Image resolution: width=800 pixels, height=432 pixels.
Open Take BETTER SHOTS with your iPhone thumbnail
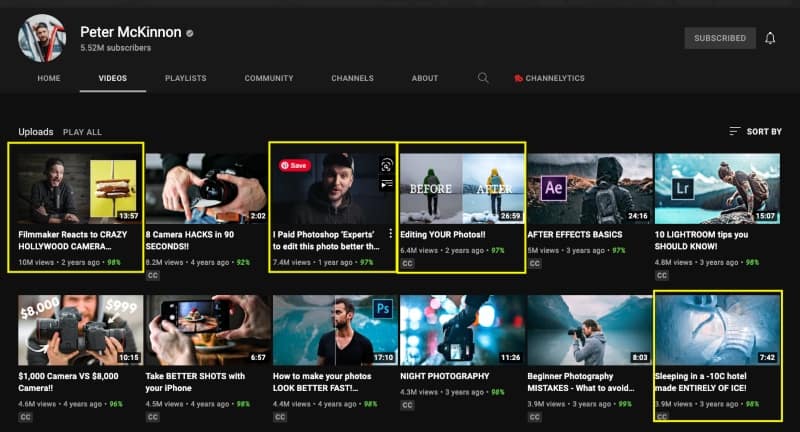click(x=207, y=329)
